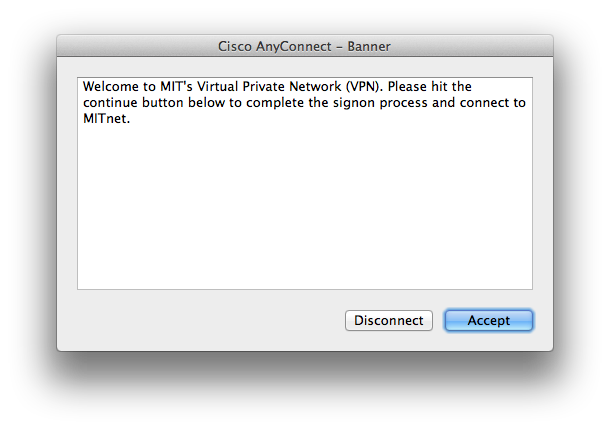Click gray dialog area left of Disconnect
This screenshot has width=610, height=430.
202,320
